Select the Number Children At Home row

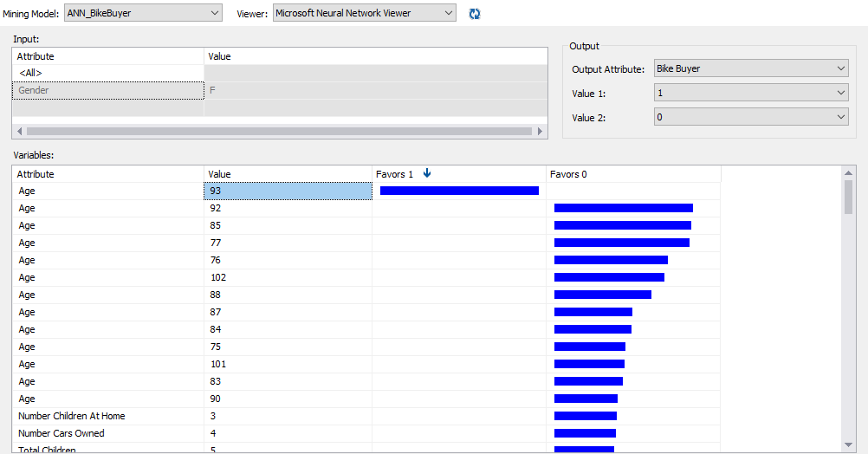point(366,416)
